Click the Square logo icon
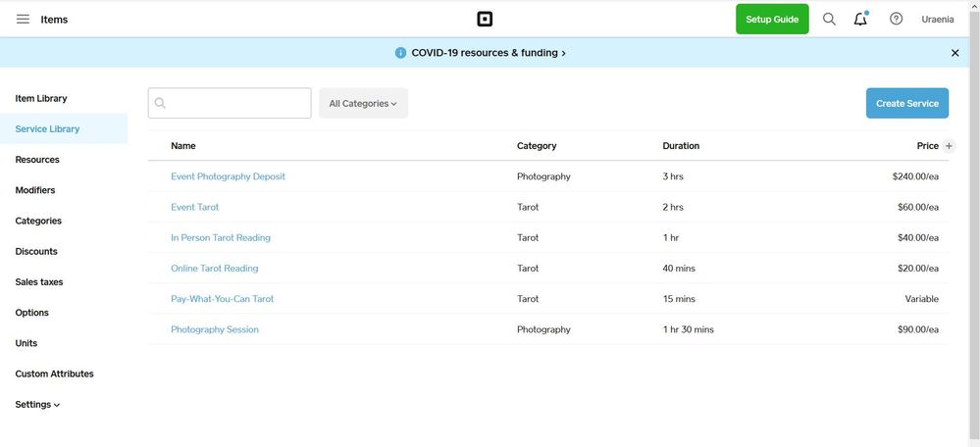Viewport: 980px width, 447px height. (x=484, y=20)
